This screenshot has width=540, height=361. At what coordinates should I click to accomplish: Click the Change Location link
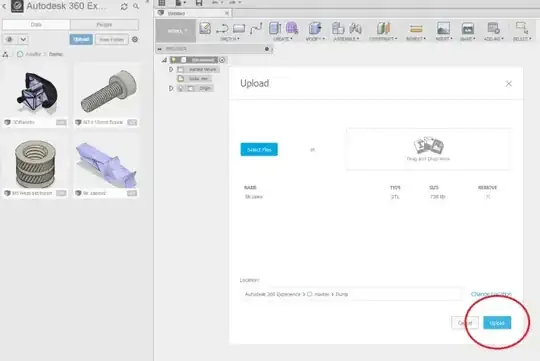pos(491,294)
